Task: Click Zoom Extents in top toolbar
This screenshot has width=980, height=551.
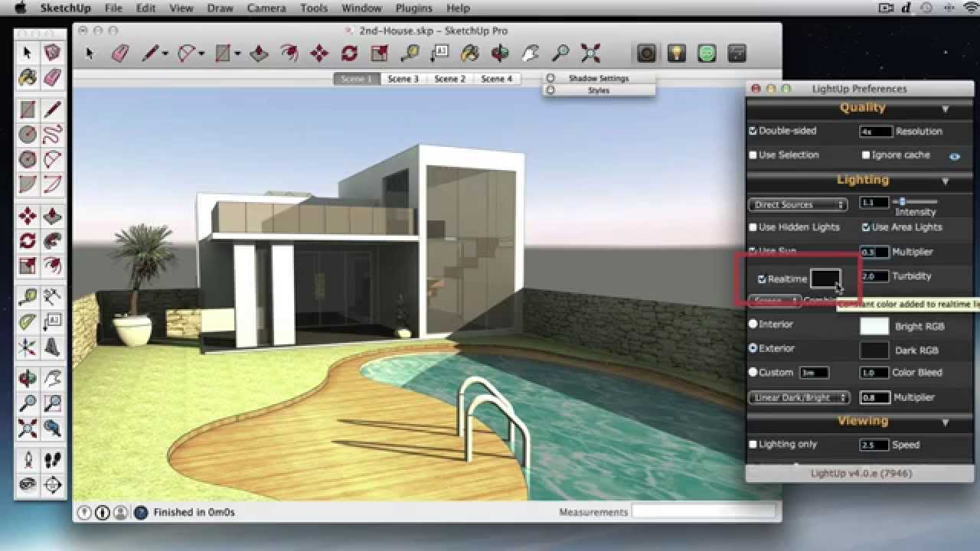Action: 590,53
